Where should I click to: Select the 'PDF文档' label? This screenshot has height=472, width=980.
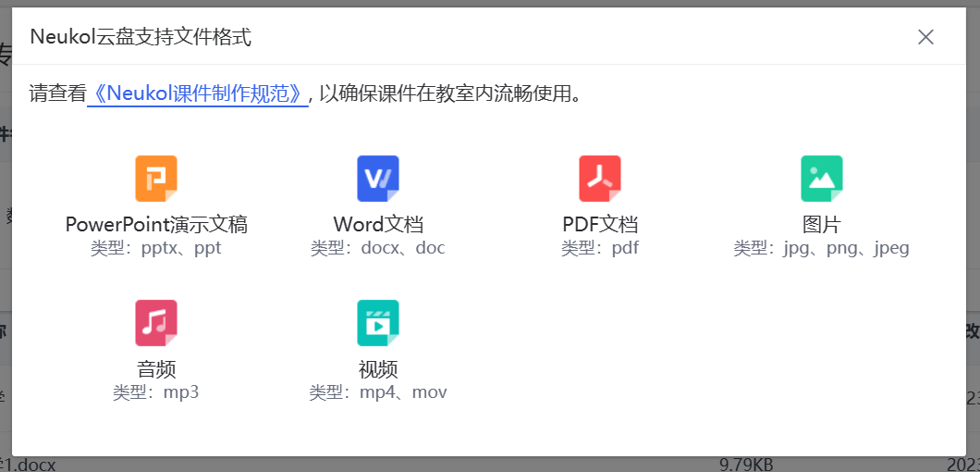[600, 224]
